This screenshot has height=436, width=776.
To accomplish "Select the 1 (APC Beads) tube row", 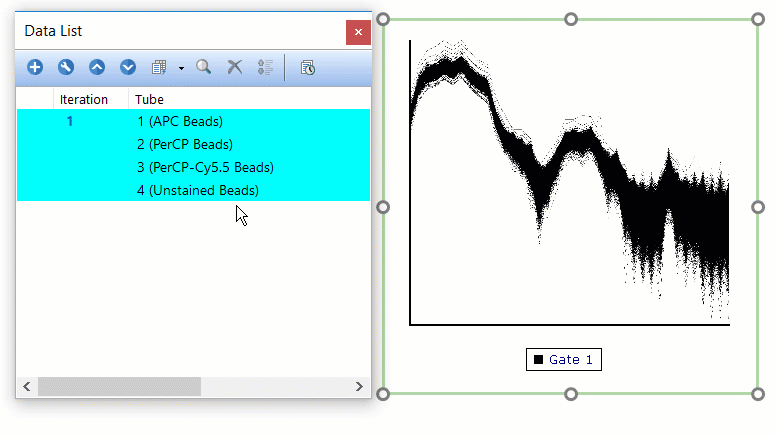I will [179, 121].
